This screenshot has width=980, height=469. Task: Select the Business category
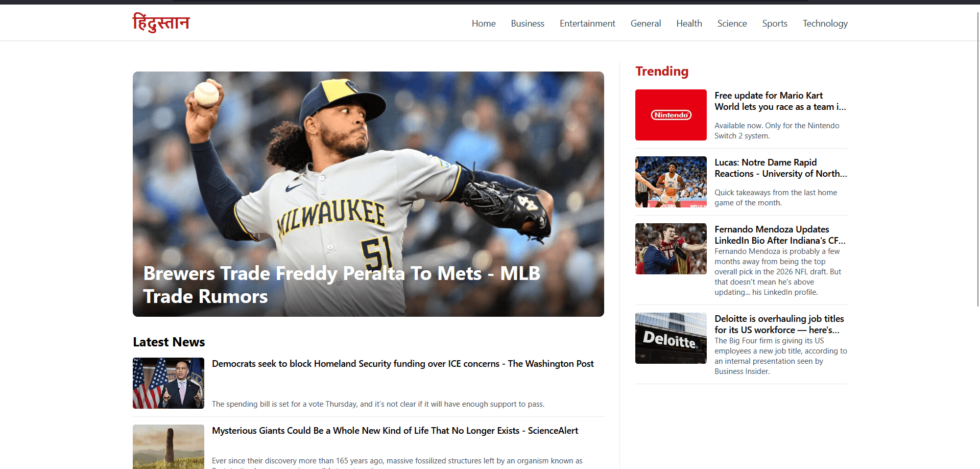528,24
